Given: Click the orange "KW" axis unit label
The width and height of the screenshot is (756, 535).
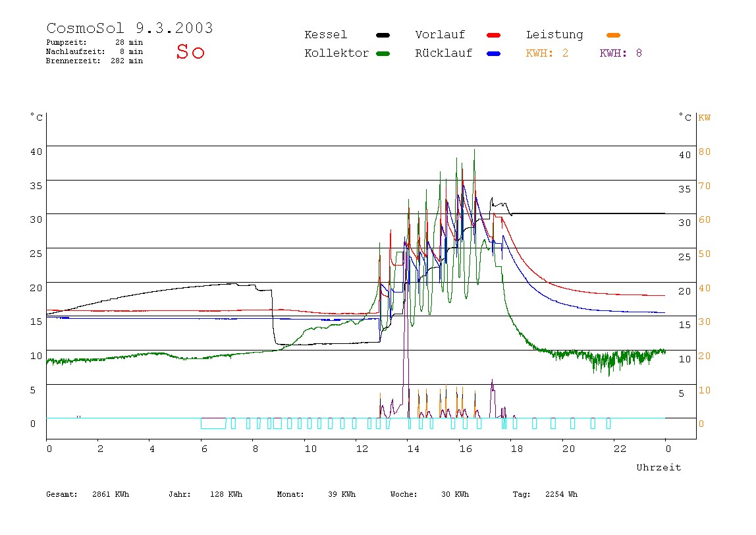Looking at the screenshot, I should (705, 118).
